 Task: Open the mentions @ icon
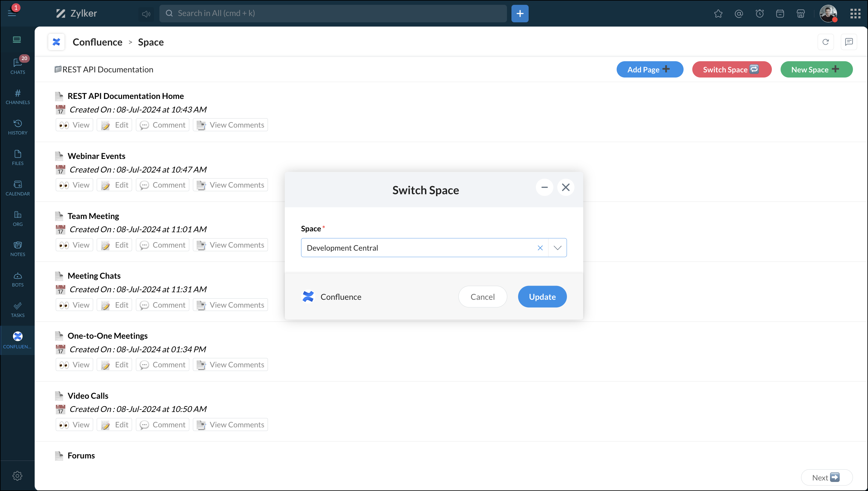click(x=739, y=14)
